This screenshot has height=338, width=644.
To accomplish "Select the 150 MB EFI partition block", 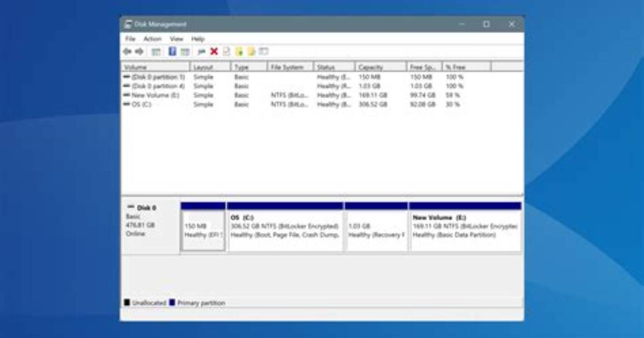I will (x=204, y=226).
